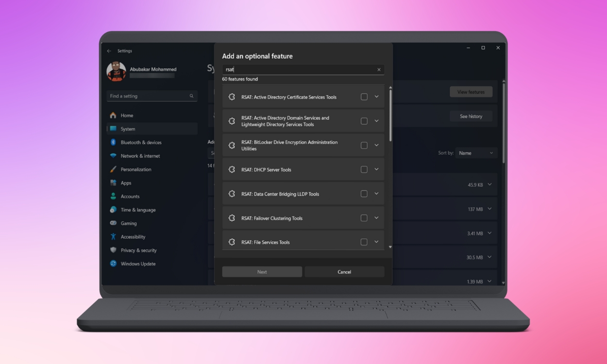Check RSAT: DHCP Server Tools checkbox
607x364 pixels.
[x=364, y=169]
